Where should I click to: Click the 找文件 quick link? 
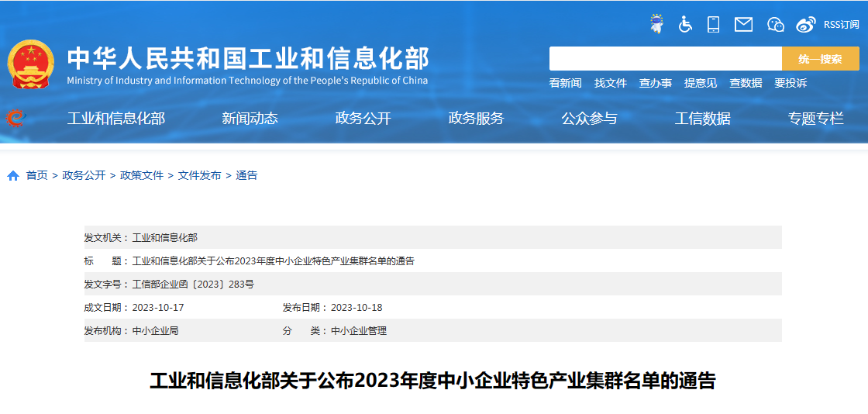[x=610, y=83]
